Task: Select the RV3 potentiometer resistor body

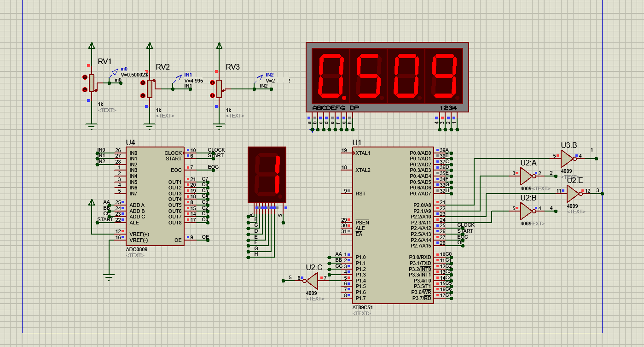Action: (x=219, y=88)
